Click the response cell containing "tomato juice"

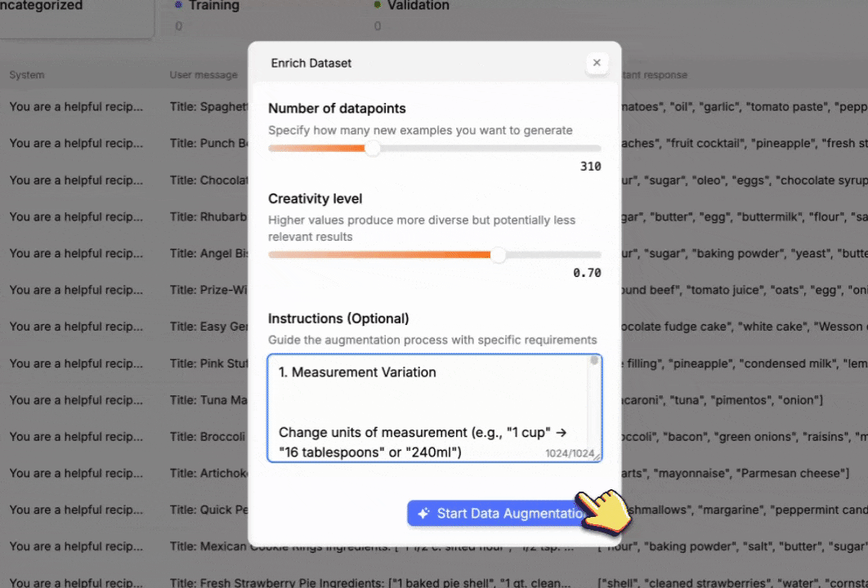(x=745, y=290)
